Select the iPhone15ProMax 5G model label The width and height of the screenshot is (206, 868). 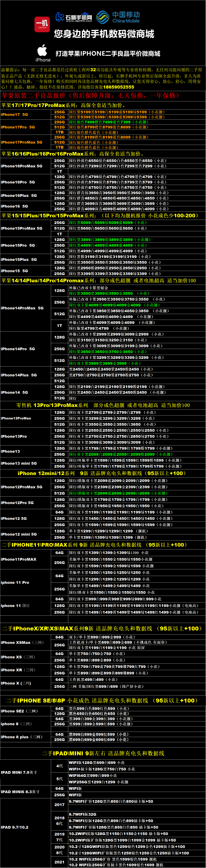[22, 228]
